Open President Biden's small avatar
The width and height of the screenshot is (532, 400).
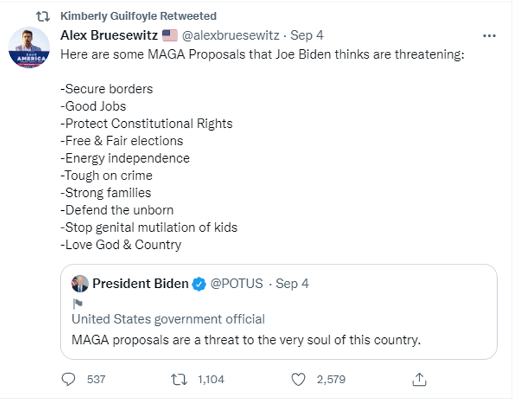80,284
